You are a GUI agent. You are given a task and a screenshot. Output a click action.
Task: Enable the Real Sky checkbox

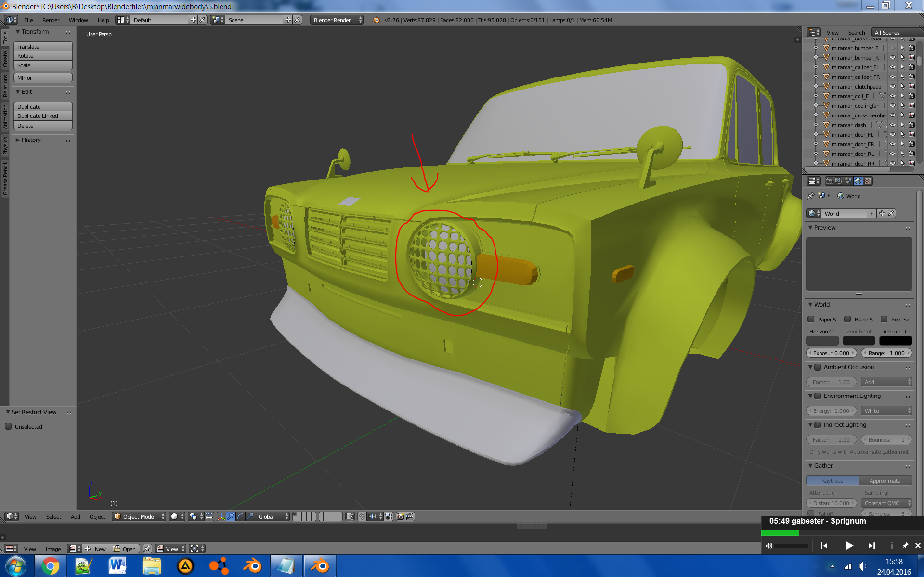pos(884,319)
